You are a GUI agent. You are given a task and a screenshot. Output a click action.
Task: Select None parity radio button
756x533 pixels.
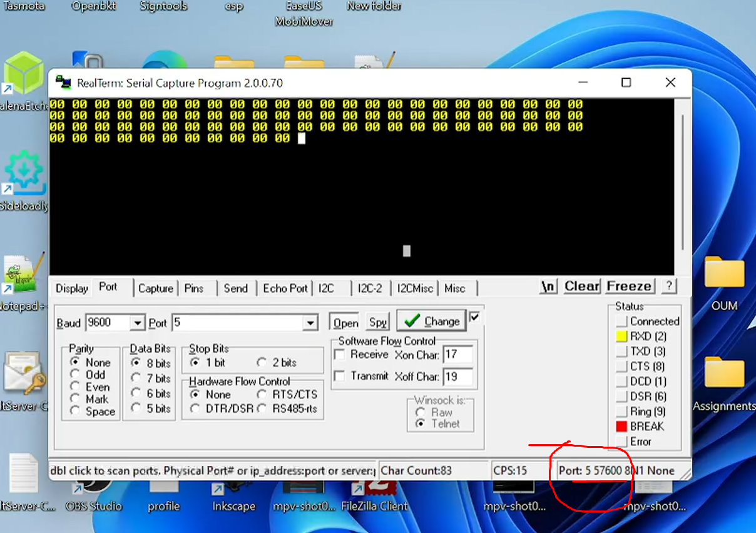tap(76, 362)
